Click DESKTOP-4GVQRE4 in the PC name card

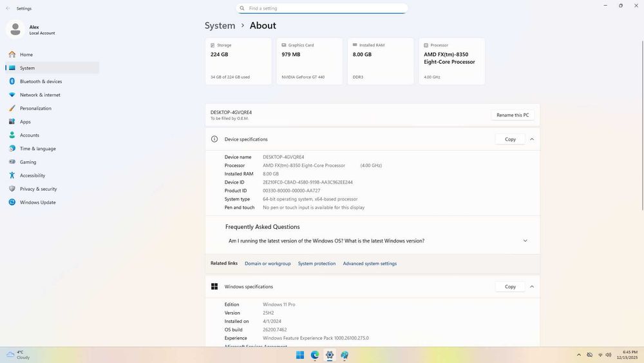click(x=231, y=112)
